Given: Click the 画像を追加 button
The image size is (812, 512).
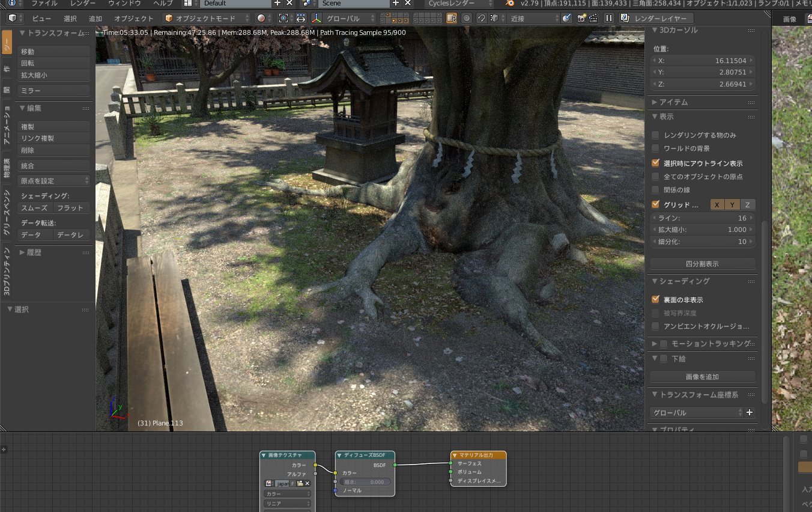Looking at the screenshot, I should coord(703,377).
